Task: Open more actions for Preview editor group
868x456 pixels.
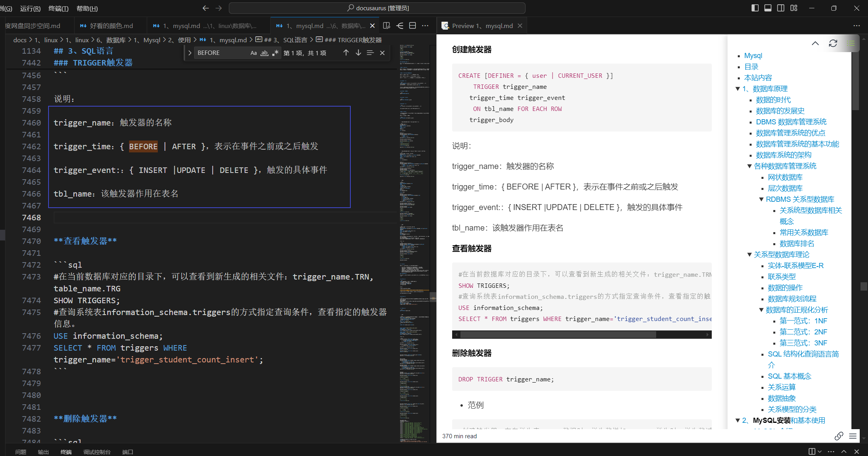Action: click(x=857, y=26)
